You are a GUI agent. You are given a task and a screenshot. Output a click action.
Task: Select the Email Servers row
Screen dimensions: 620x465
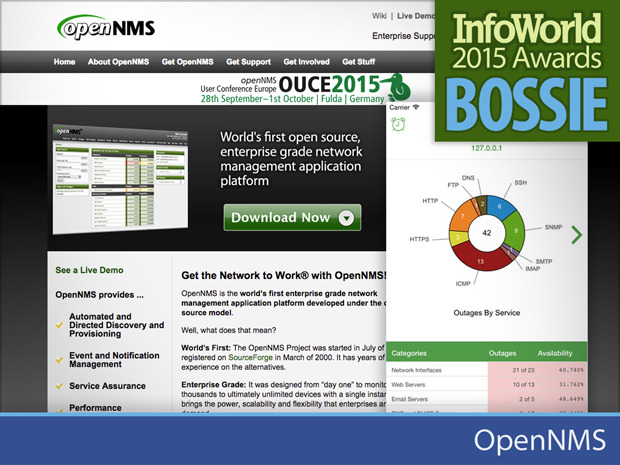pyautogui.click(x=486, y=399)
